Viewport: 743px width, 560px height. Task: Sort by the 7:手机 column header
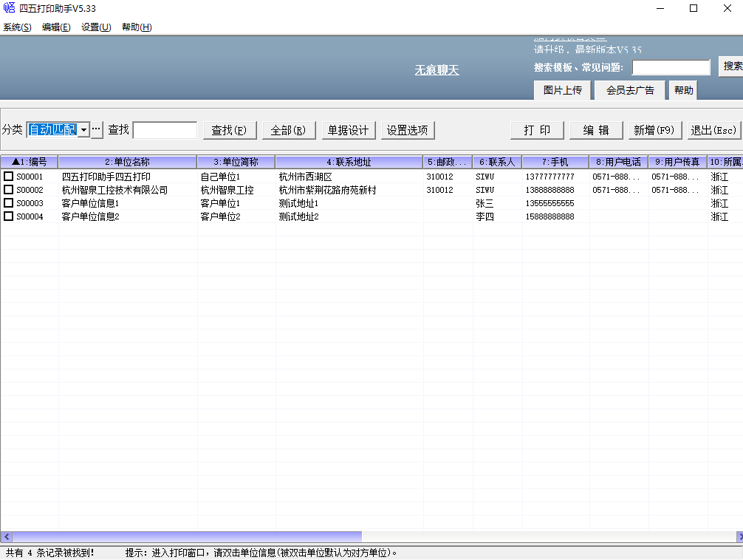click(x=555, y=163)
